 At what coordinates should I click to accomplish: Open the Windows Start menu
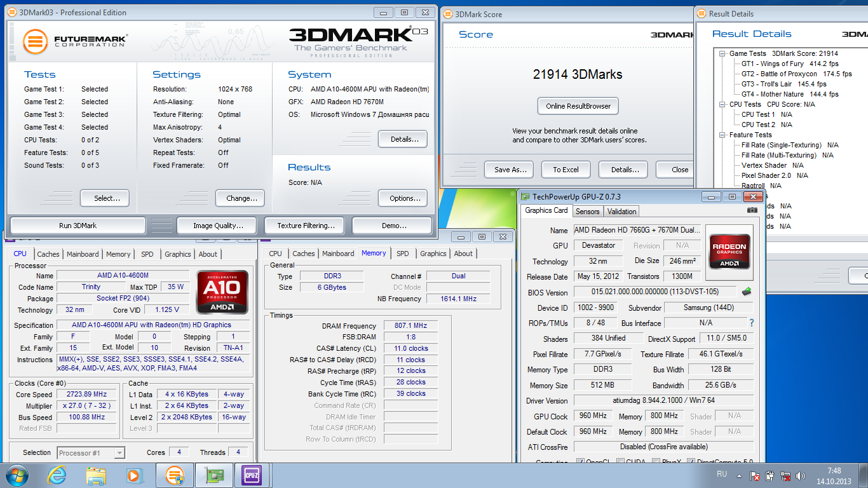tap(17, 475)
